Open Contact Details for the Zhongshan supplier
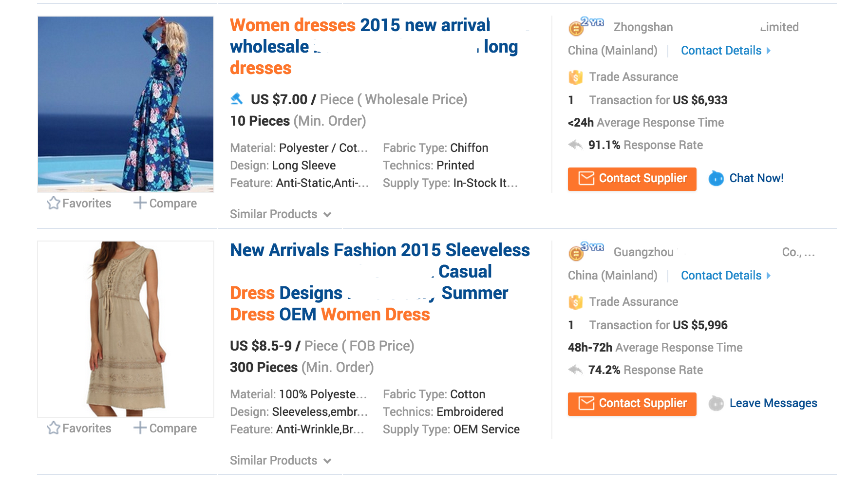This screenshot has width=868, height=484. (x=725, y=51)
